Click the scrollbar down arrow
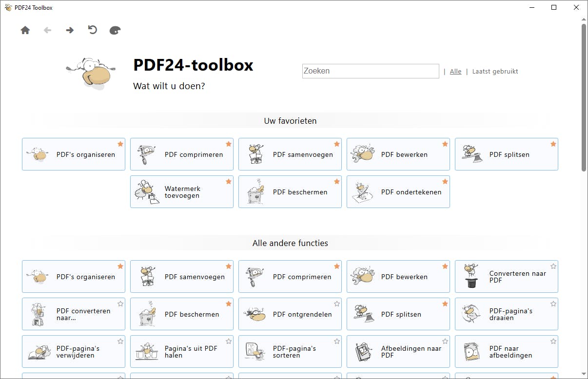 tap(584, 375)
